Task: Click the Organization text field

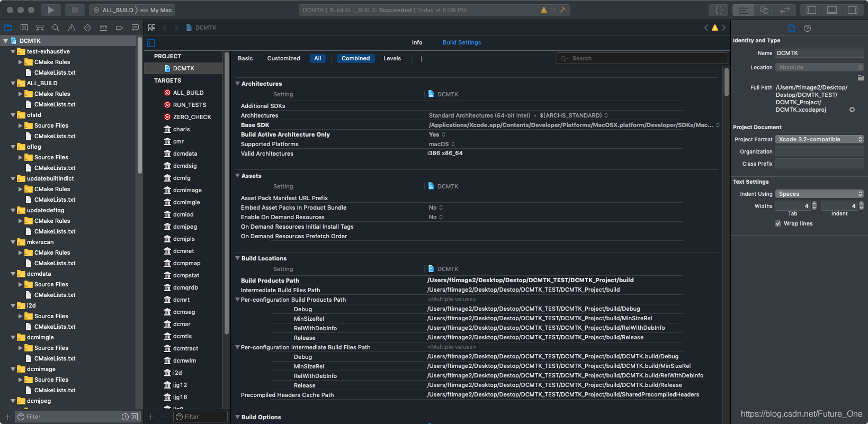Action: pos(820,151)
